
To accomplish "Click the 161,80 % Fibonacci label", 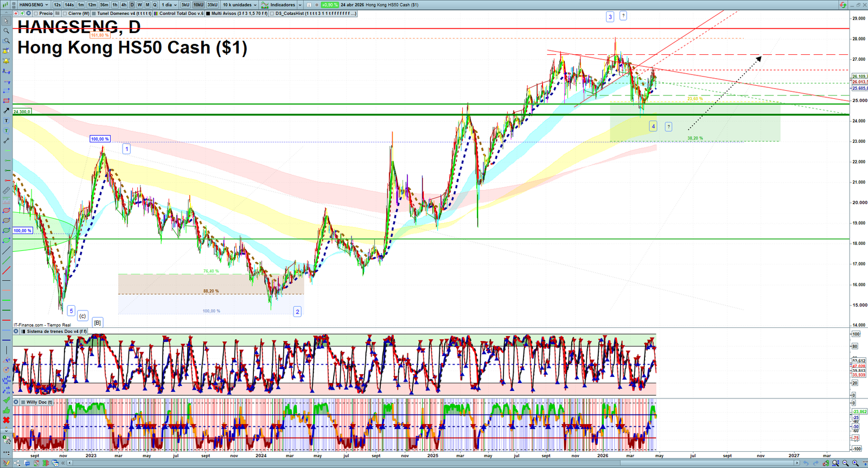I will point(100,35).
